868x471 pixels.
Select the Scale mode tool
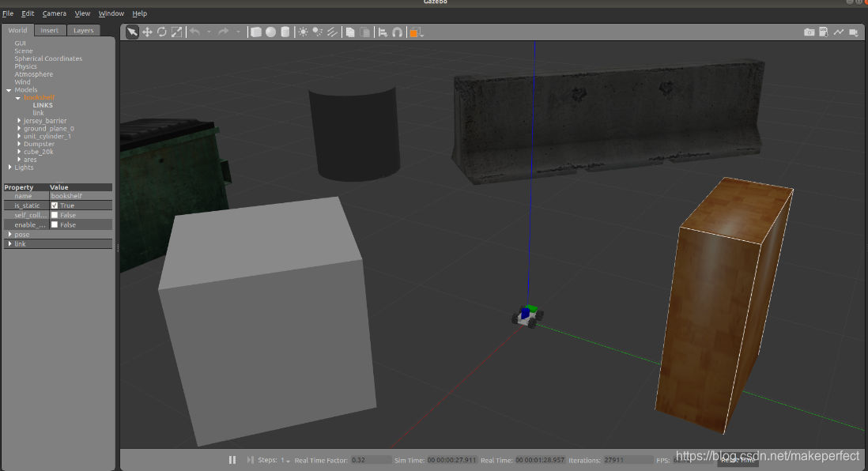(176, 32)
